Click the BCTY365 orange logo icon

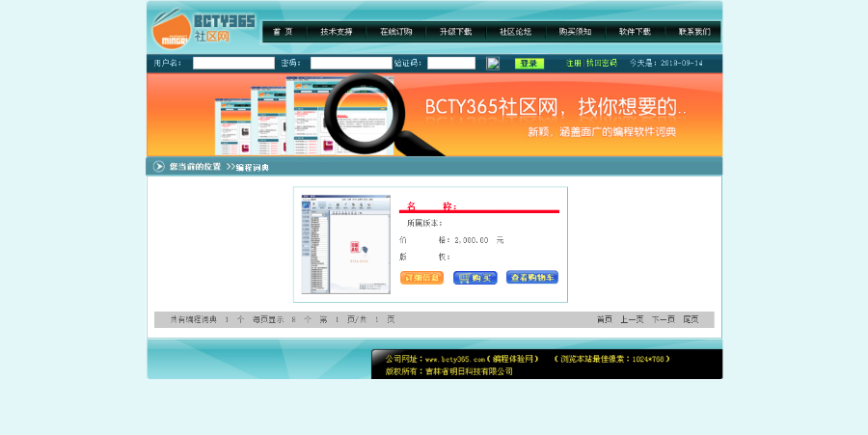point(171,29)
